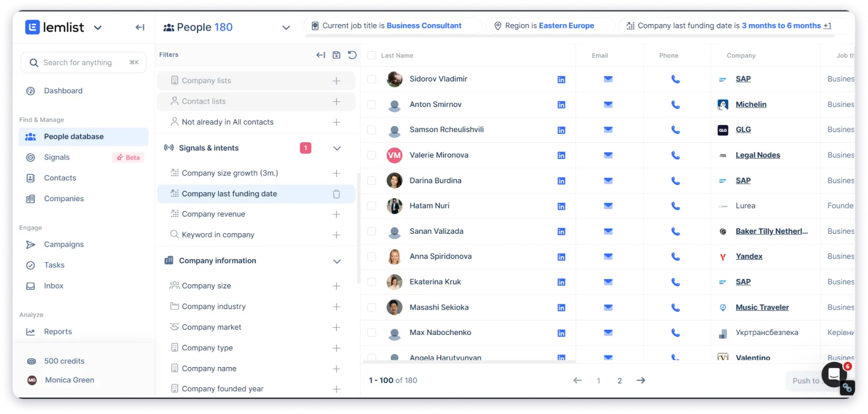The height and width of the screenshot is (414, 868).
Task: Reset filters with the refresh icon
Action: click(352, 55)
